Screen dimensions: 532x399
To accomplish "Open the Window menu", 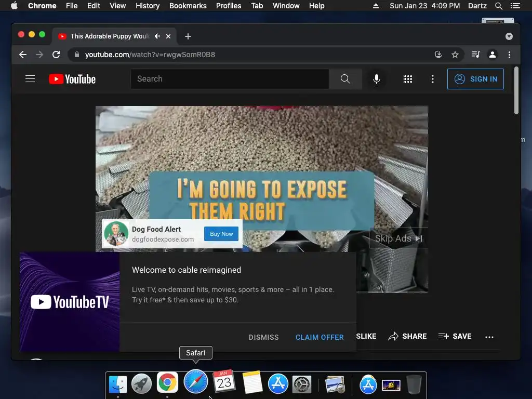I will point(286,6).
